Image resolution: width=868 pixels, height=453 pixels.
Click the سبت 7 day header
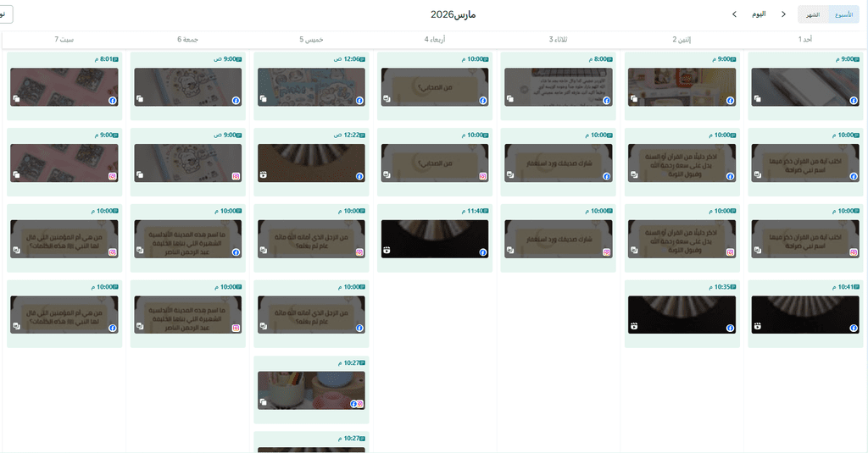[64, 39]
